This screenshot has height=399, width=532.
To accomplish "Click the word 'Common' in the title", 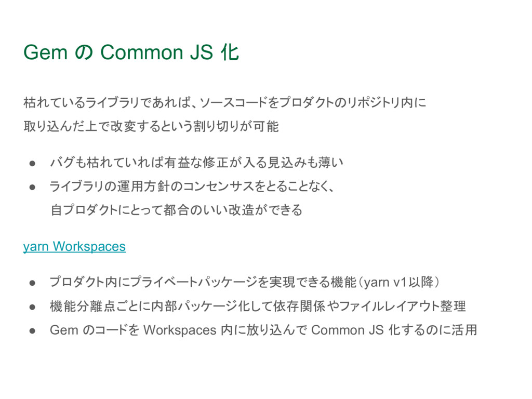I will click(x=142, y=52).
